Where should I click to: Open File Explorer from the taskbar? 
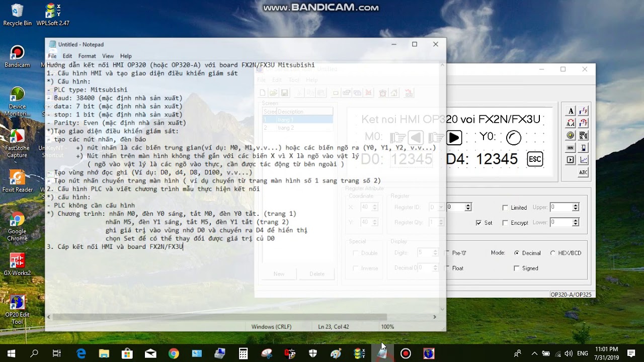(104, 353)
